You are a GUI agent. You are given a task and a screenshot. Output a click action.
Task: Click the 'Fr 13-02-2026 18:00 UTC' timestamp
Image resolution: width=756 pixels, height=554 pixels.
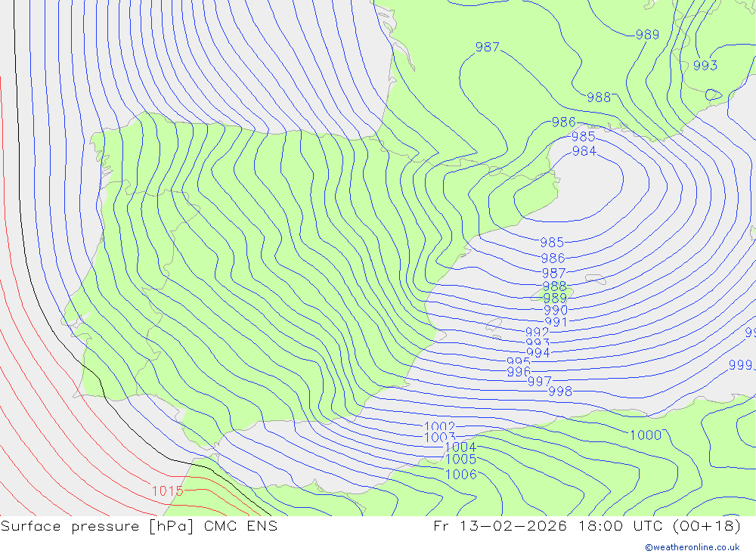(x=548, y=525)
